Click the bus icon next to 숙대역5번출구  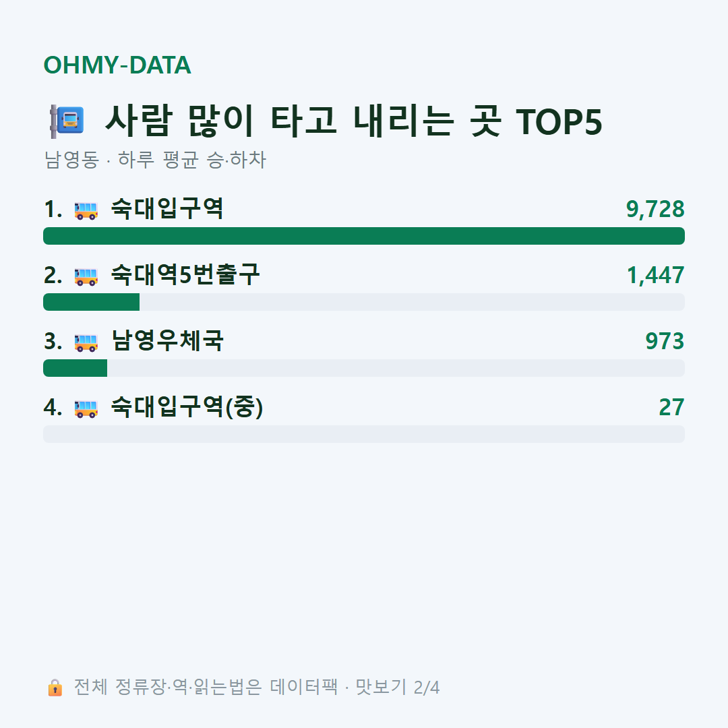point(86,276)
